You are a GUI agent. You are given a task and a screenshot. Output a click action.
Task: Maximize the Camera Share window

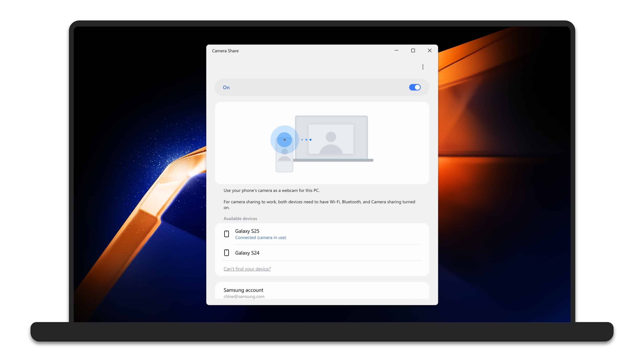coord(413,51)
